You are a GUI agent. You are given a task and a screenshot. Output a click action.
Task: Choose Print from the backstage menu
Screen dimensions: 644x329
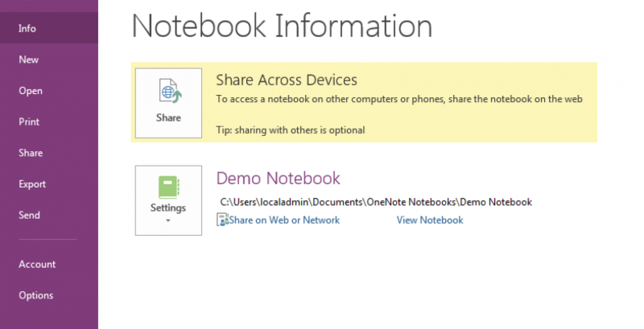coord(29,122)
